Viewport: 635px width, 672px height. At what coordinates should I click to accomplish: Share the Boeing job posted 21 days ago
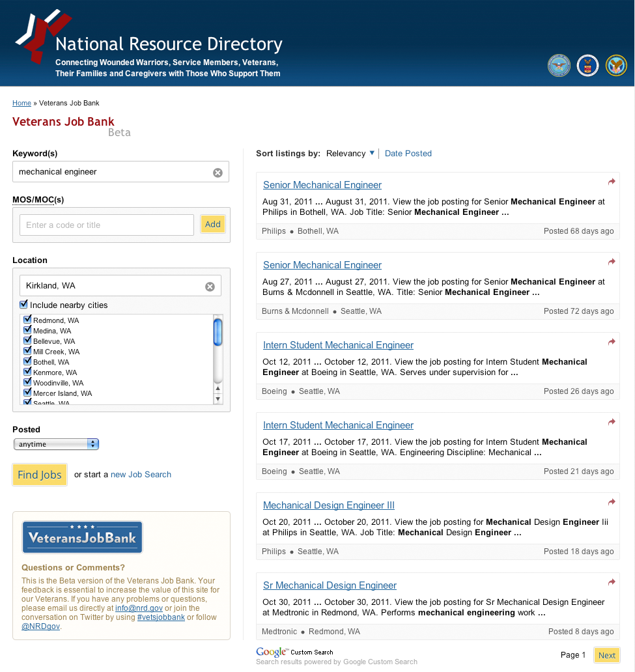pyautogui.click(x=612, y=422)
